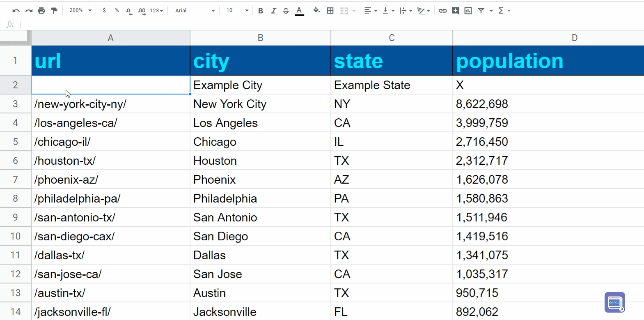
Task: Print the spreadsheet with the printer icon
Action: point(41,11)
